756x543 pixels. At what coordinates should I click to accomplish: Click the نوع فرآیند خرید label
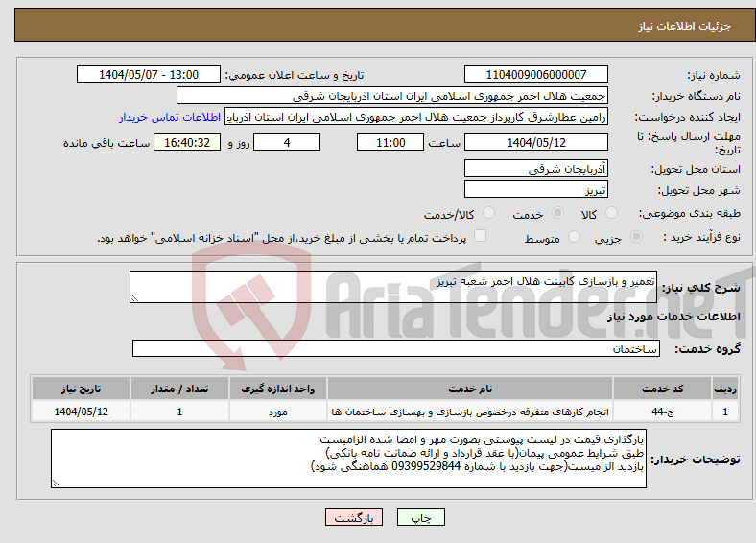tap(701, 237)
